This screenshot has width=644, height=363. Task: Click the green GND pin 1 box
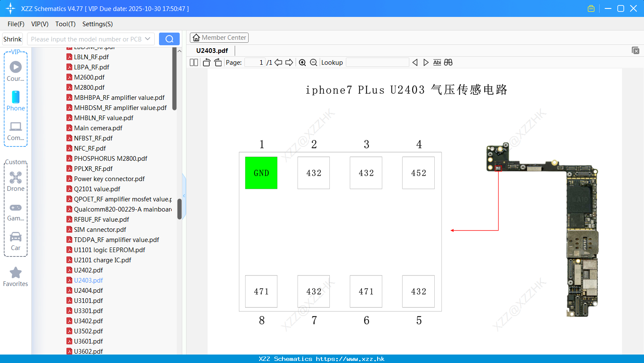[261, 173]
